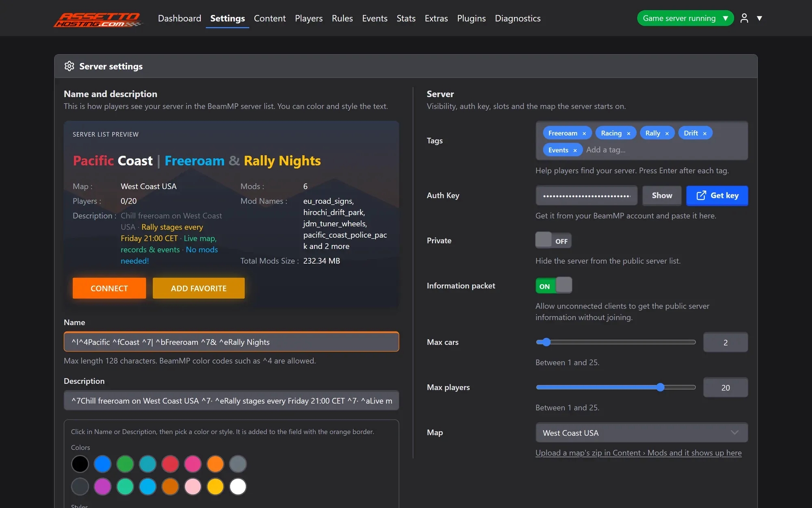This screenshot has height=508, width=812.
Task: Turn off the Information packet switch
Action: point(553,286)
